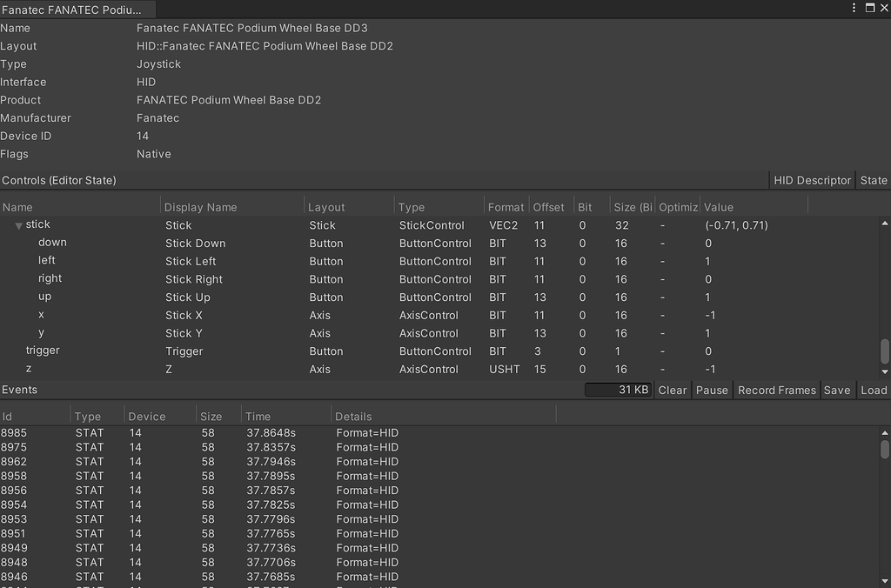The width and height of the screenshot is (891, 588).
Task: Open the HID Descriptor view
Action: (811, 180)
